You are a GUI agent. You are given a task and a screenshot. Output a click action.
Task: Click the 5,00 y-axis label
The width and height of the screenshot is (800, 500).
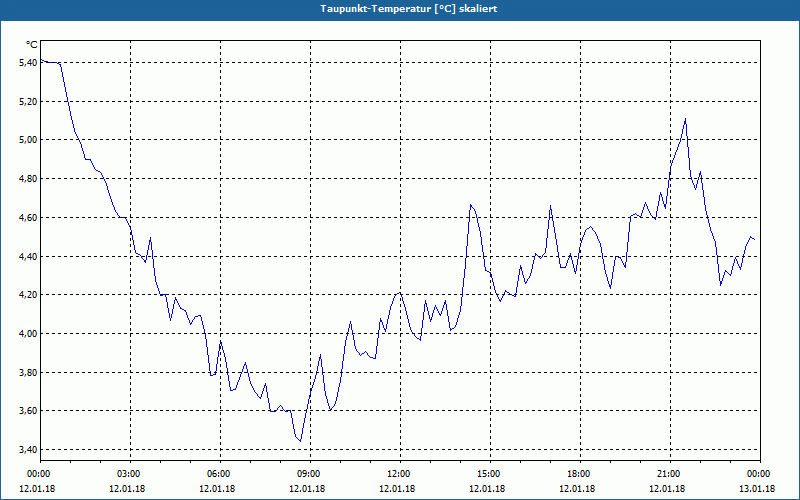(28, 139)
